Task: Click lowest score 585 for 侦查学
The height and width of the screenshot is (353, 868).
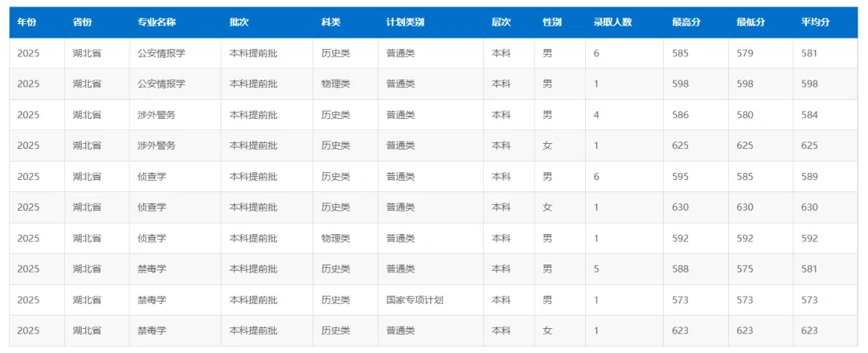Action: click(x=744, y=177)
